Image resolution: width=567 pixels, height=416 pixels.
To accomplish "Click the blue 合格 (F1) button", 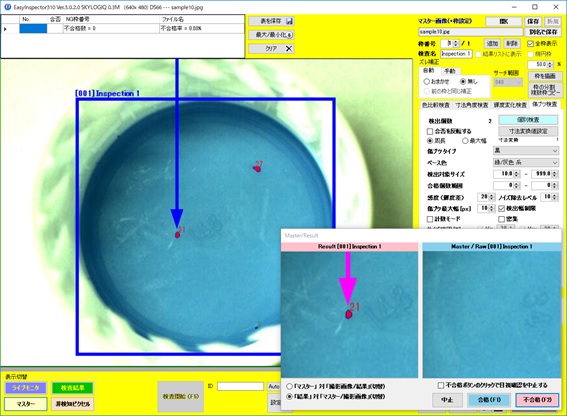I will (x=489, y=400).
